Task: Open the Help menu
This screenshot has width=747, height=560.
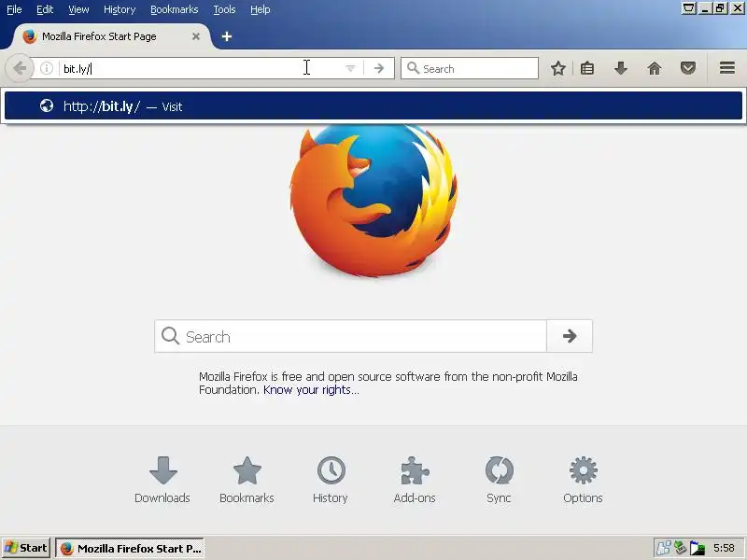Action: click(261, 9)
